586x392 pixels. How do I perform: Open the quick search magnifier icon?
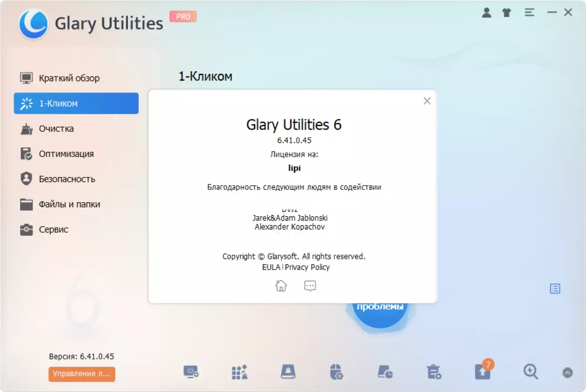(x=531, y=372)
